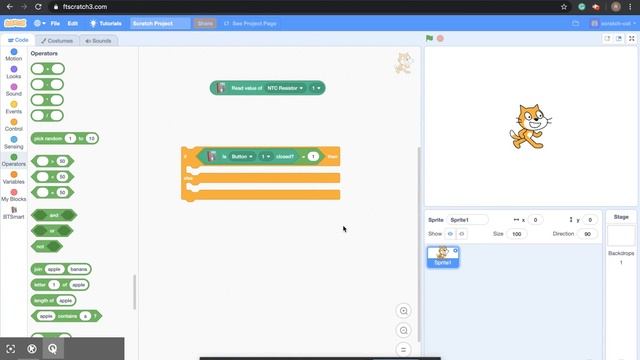Select the Sprite1 thumbnail

443,257
